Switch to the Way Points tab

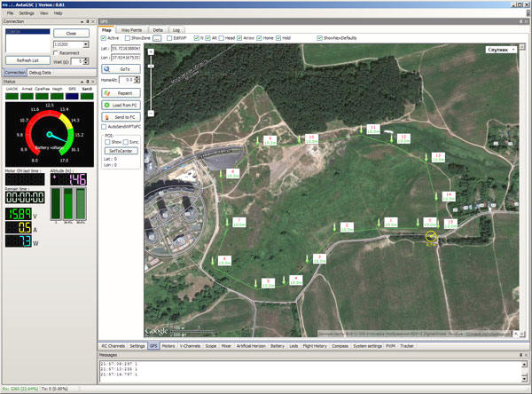click(x=130, y=29)
